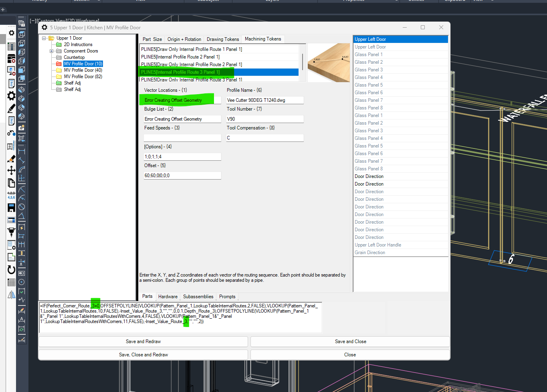The image size is (547, 392).
Task: Select the router drill tool icon
Action: click(11, 232)
